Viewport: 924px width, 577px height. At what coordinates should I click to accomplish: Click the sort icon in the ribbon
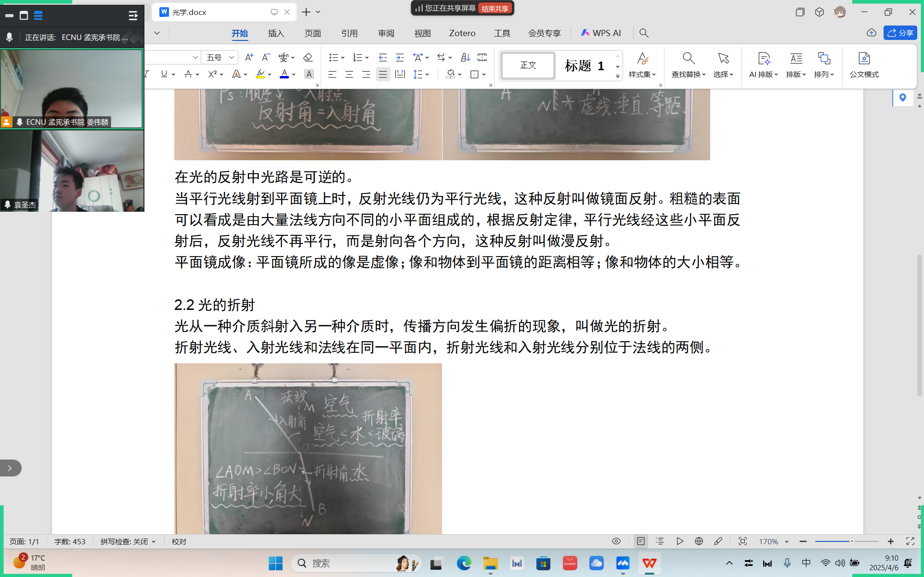465,58
